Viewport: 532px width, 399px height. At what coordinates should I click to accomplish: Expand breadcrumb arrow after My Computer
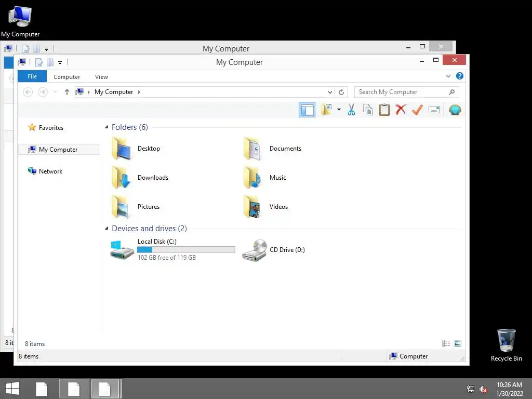(139, 92)
